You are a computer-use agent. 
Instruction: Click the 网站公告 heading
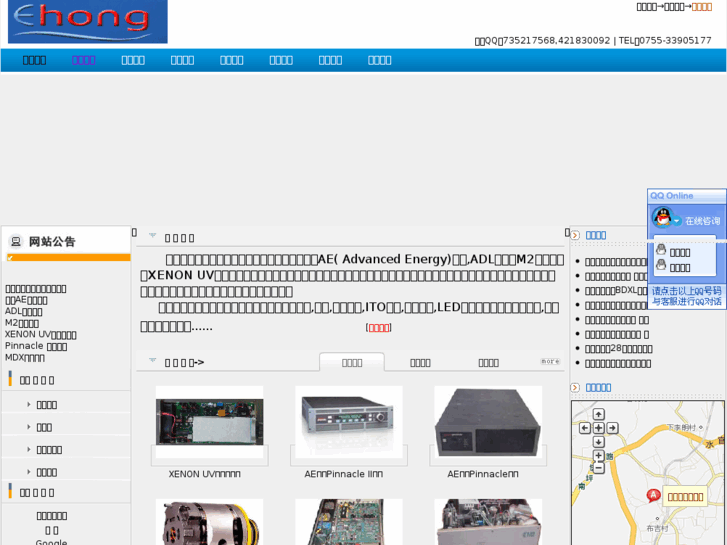52,241
